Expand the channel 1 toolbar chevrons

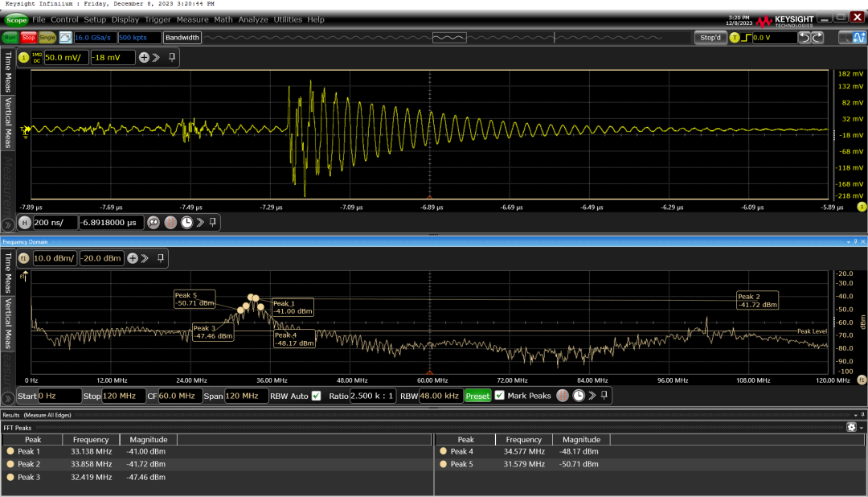pos(156,58)
